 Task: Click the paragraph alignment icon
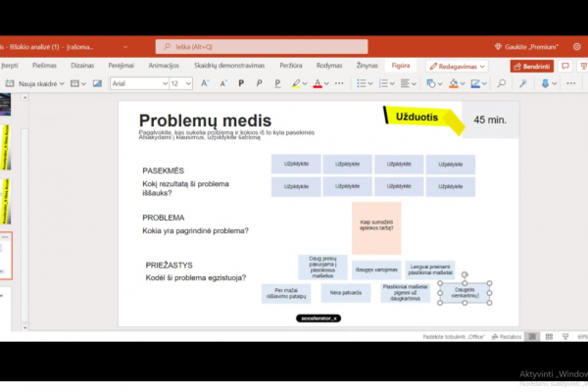click(x=405, y=83)
